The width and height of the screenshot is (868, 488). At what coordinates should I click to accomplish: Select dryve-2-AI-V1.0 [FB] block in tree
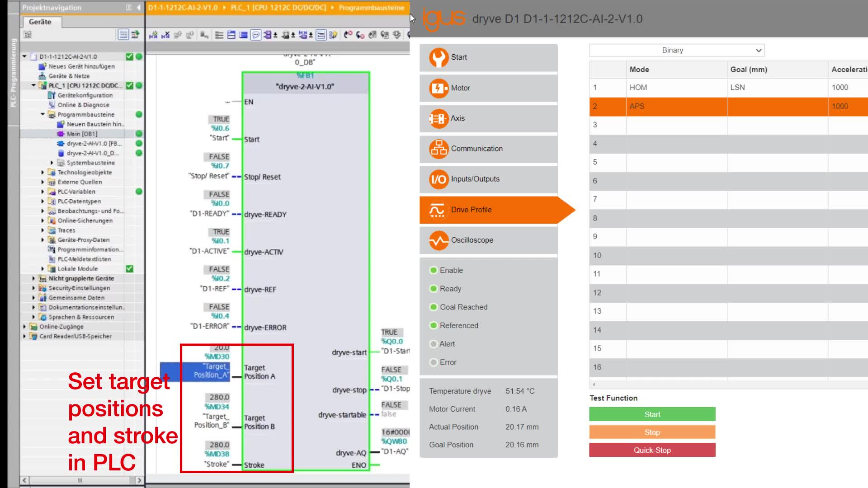click(x=94, y=143)
